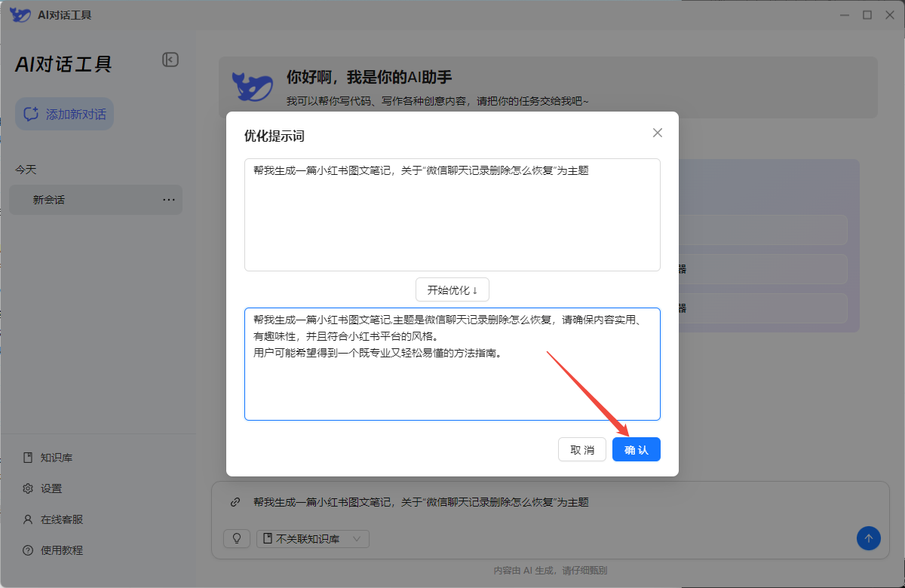Click the 内容由 AI 生成 disclaimer text

point(551,571)
